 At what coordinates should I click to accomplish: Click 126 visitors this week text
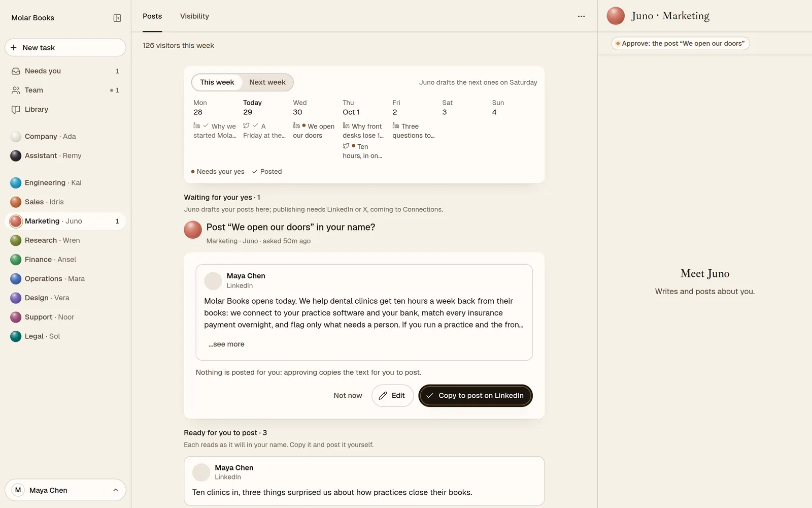tap(178, 46)
